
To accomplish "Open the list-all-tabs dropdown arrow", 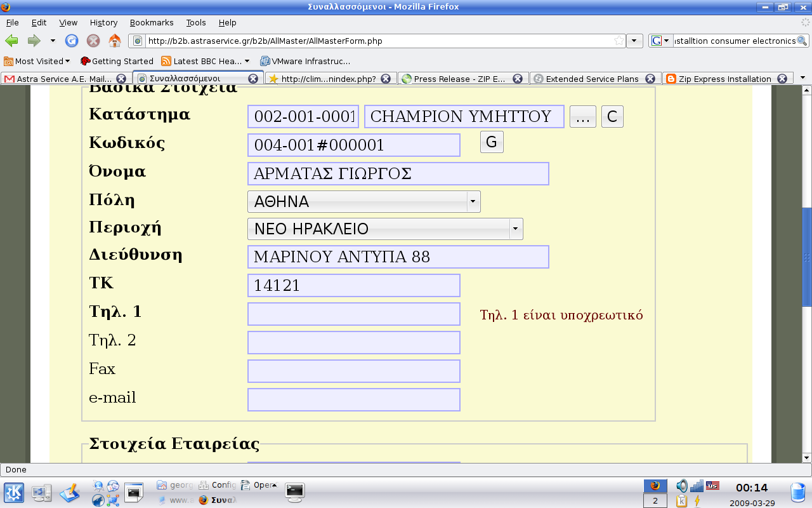I will coord(803,78).
